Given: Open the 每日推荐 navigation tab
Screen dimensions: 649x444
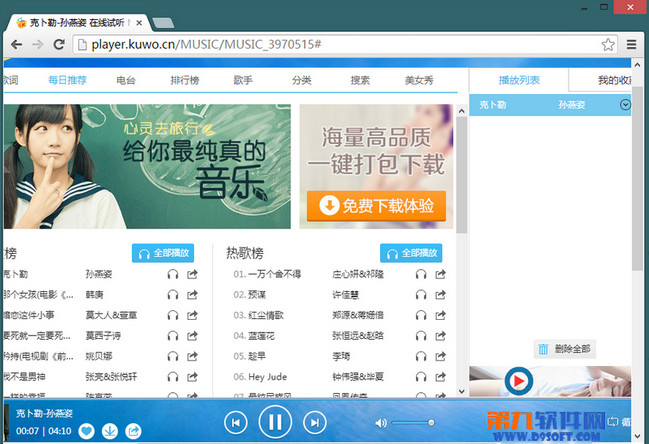Looking at the screenshot, I should pos(68,80).
